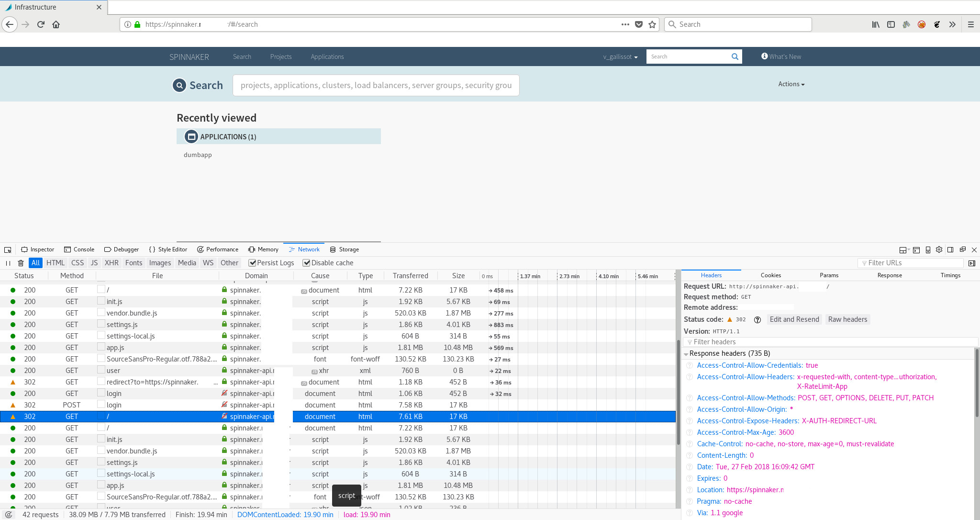The width and height of the screenshot is (980, 520).
Task: Toggle the XHR request filter
Action: [x=111, y=263]
